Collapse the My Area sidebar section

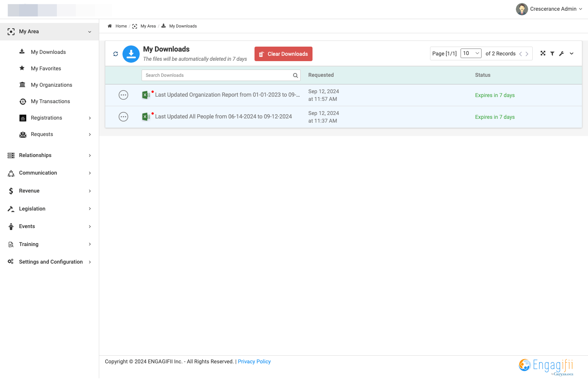[50, 32]
